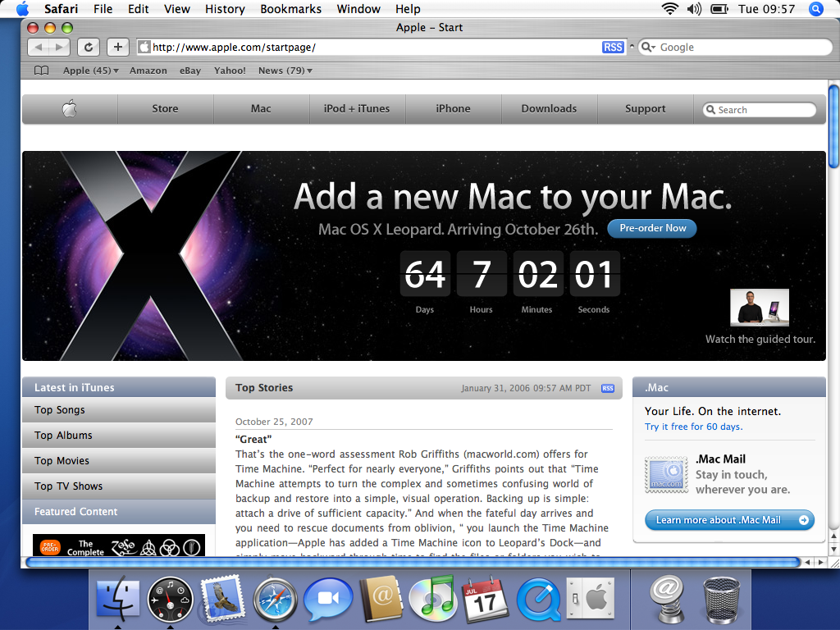Open the Amazon bookmark
Image resolution: width=840 pixels, height=630 pixels.
[x=148, y=71]
